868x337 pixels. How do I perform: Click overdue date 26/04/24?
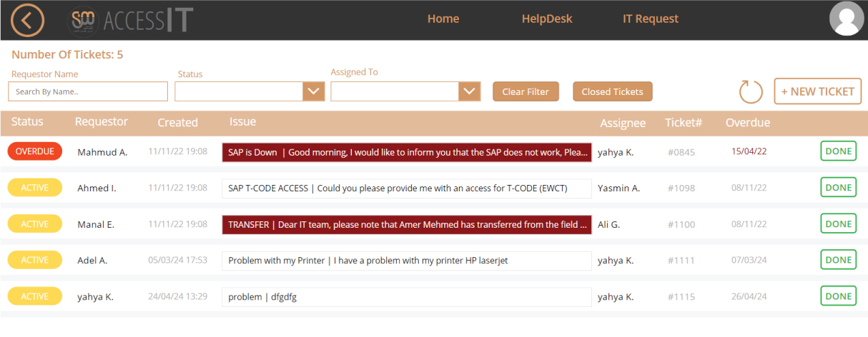(x=749, y=297)
